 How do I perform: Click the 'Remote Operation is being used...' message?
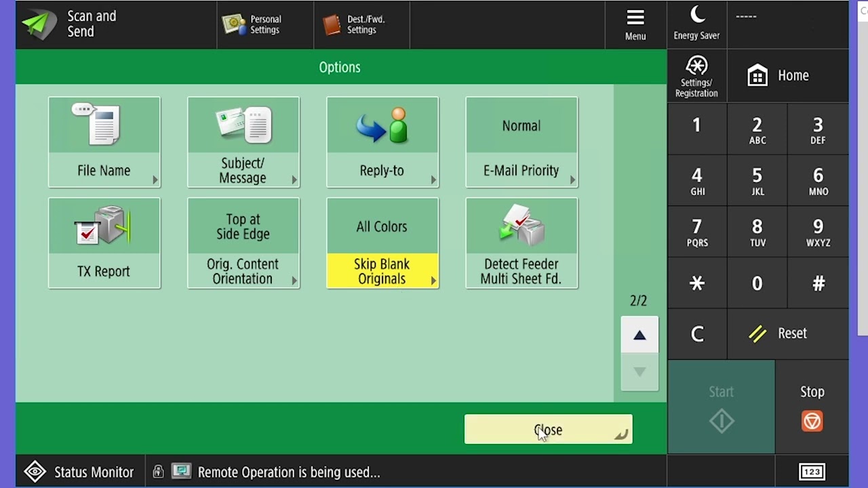click(289, 472)
